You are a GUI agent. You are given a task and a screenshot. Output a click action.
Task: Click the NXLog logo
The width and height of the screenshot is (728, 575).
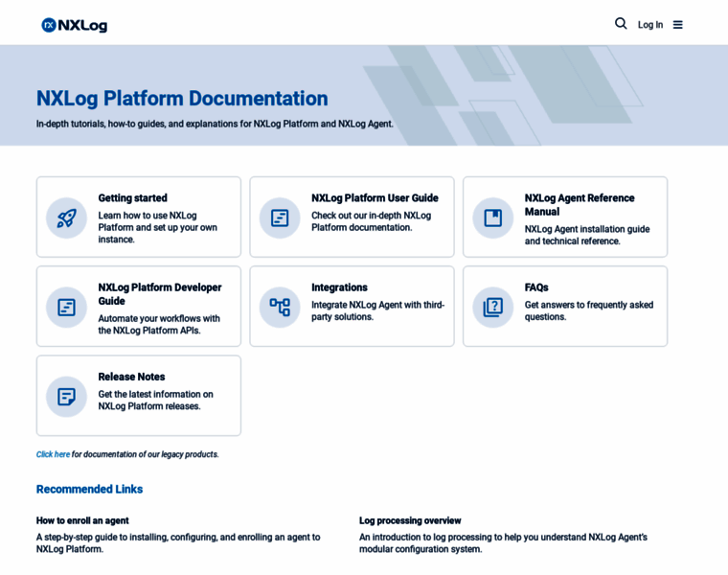75,25
